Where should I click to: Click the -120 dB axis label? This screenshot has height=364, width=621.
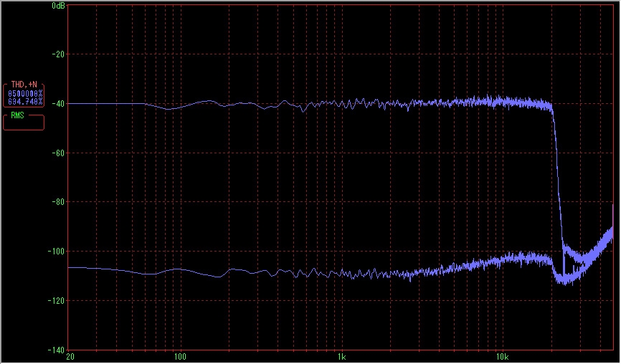(57, 301)
